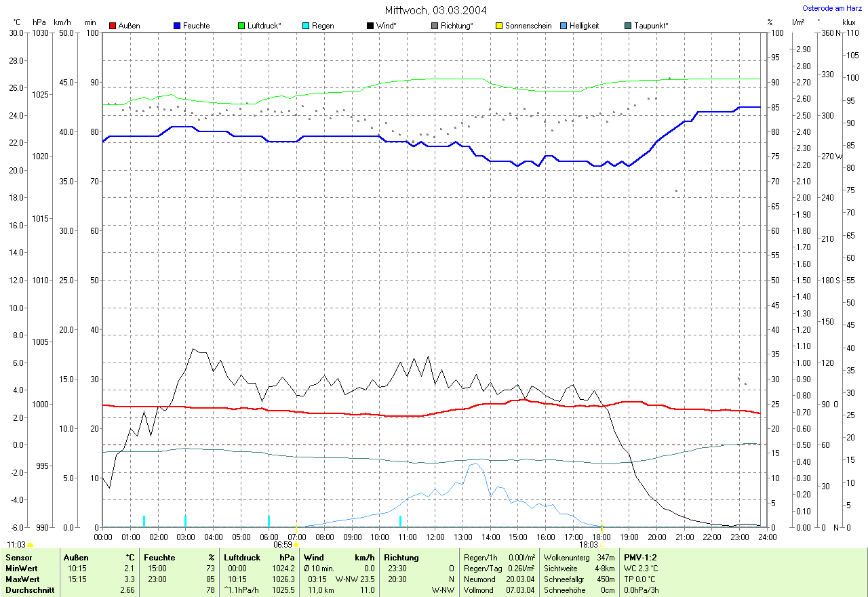The image size is (868, 597).
Task: Click the cyan rain bar at 03:00
Action: tap(186, 520)
